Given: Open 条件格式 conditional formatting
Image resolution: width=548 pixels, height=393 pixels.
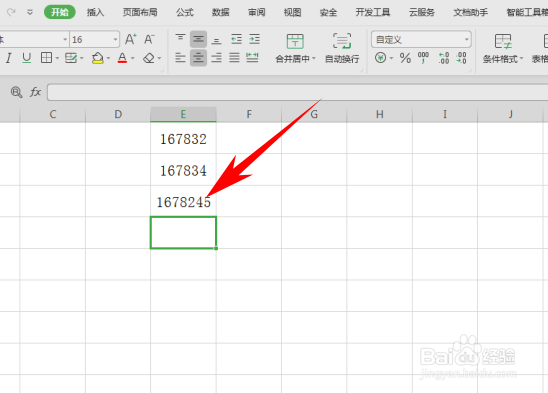Looking at the screenshot, I should pos(503,48).
